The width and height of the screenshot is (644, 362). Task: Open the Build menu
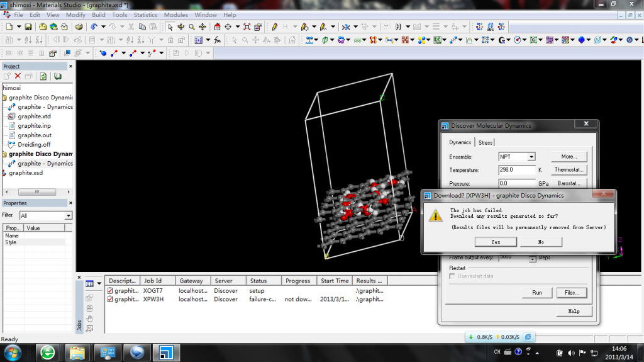[99, 15]
